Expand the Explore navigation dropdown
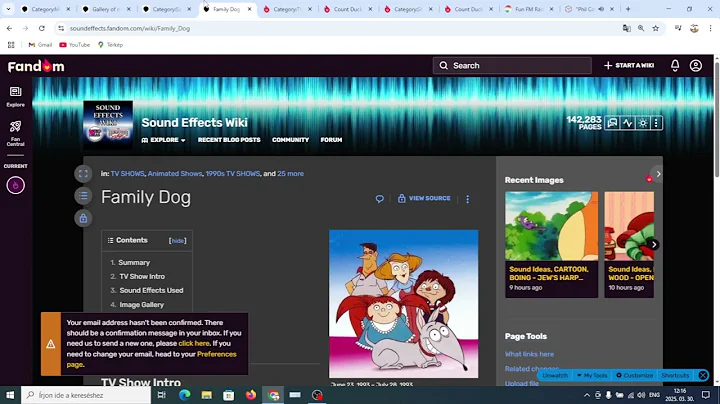The height and width of the screenshot is (404, 720). click(163, 140)
